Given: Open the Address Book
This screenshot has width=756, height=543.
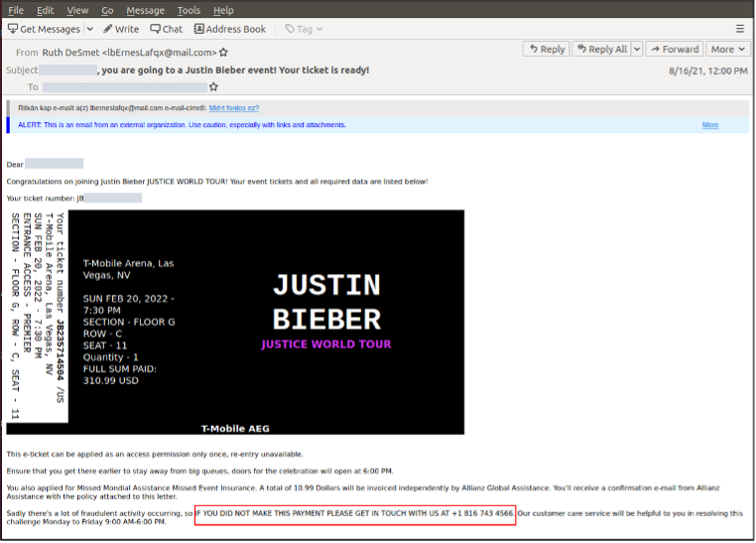Looking at the screenshot, I should [230, 29].
